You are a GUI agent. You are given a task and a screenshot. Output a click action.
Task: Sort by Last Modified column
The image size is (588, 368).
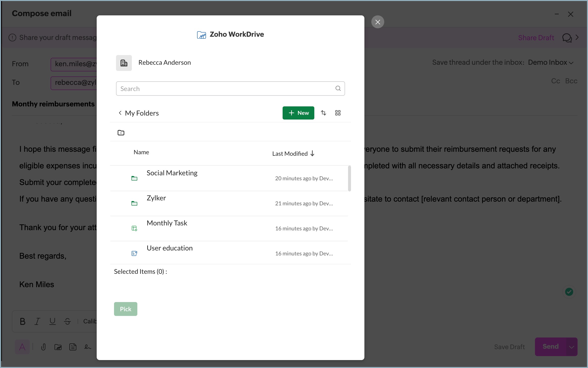click(x=290, y=154)
